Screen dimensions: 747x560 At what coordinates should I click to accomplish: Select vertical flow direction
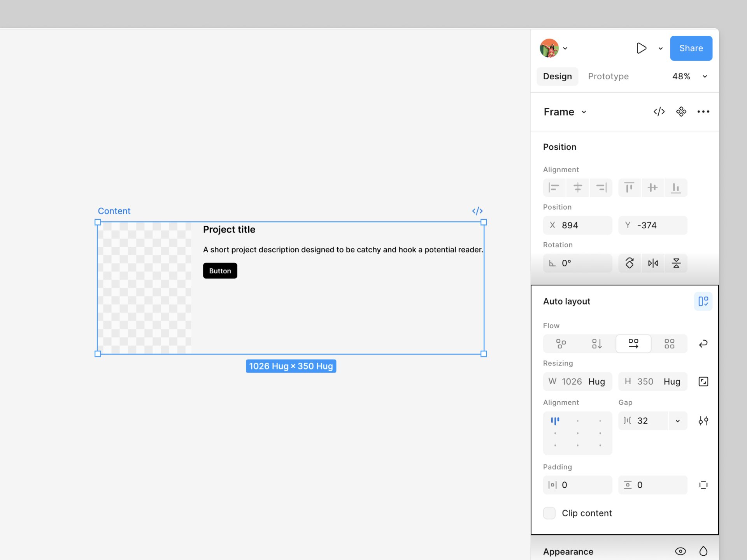(x=597, y=344)
